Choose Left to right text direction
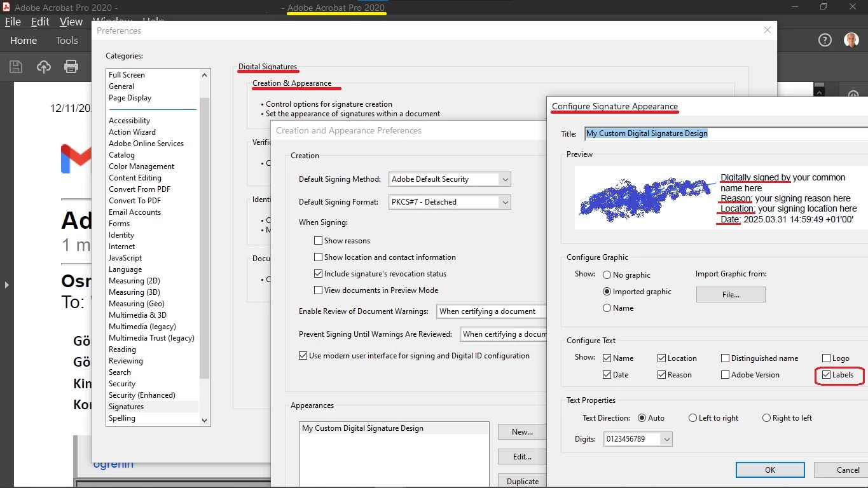Image resolution: width=868 pixels, height=488 pixels. (x=692, y=418)
